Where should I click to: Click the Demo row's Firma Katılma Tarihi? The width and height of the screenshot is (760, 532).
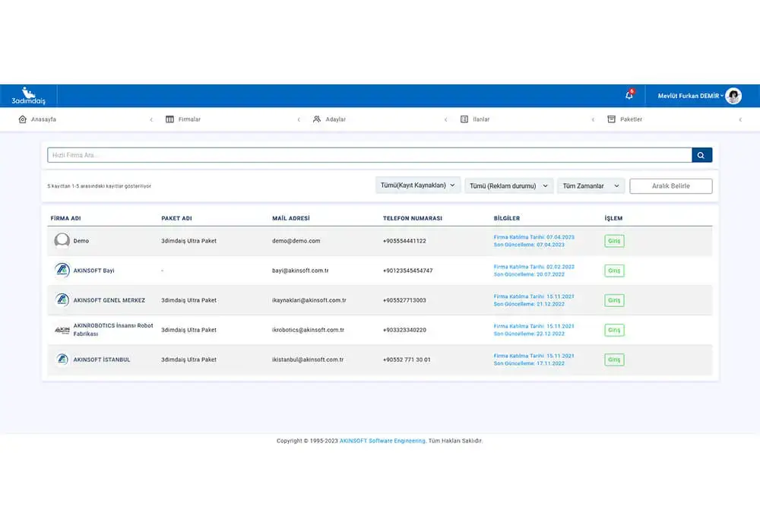click(534, 237)
